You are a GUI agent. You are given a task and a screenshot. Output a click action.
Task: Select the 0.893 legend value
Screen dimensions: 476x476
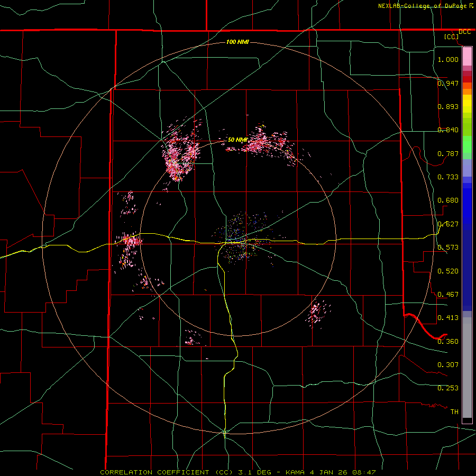448,106
